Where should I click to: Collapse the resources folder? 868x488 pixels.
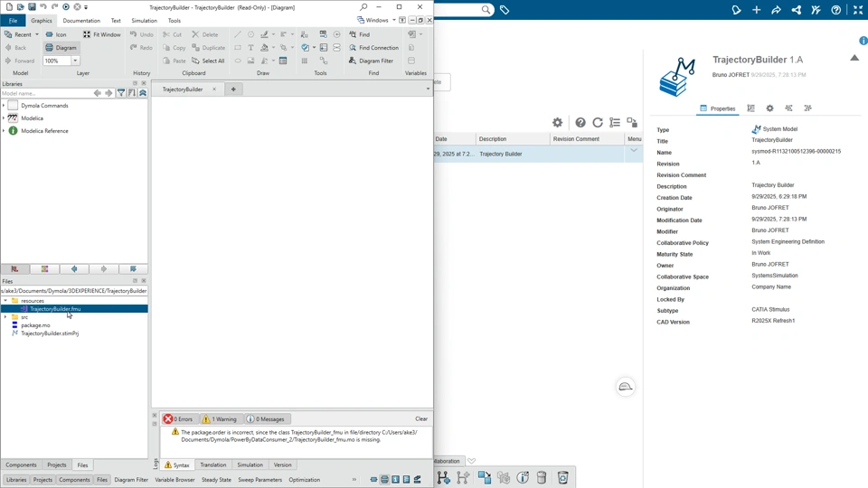(x=5, y=300)
